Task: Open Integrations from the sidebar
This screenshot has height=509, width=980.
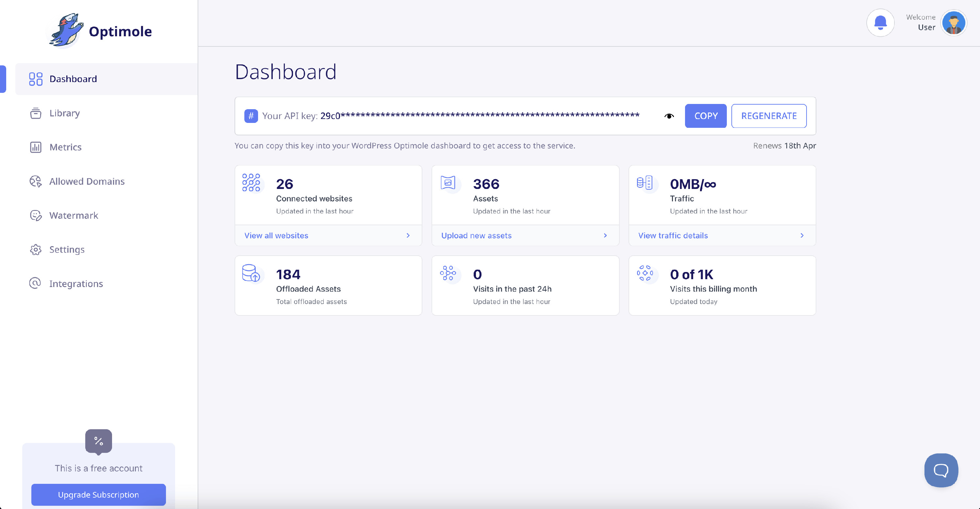Action: (76, 284)
